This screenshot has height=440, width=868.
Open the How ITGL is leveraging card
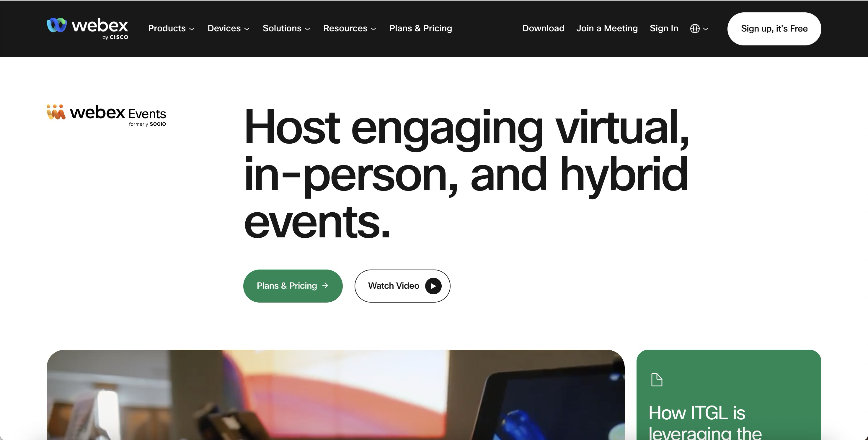click(x=729, y=395)
